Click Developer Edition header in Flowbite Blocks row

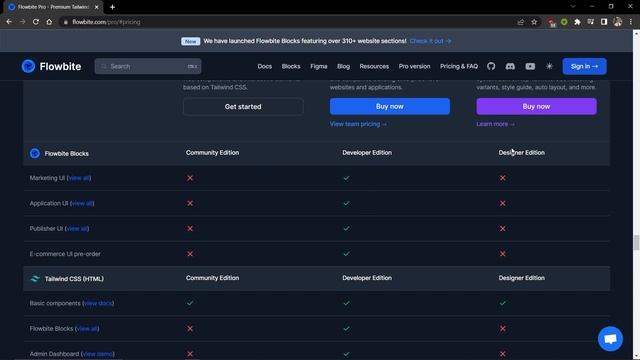click(x=367, y=153)
